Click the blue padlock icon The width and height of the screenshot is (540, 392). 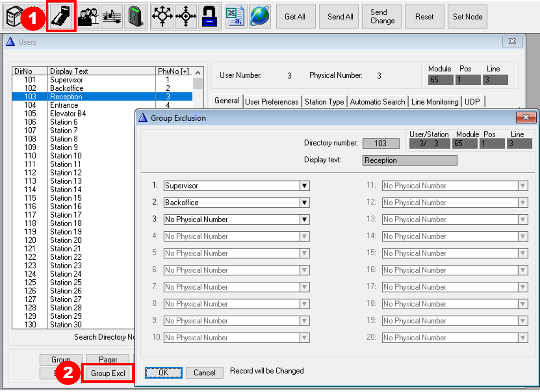209,17
